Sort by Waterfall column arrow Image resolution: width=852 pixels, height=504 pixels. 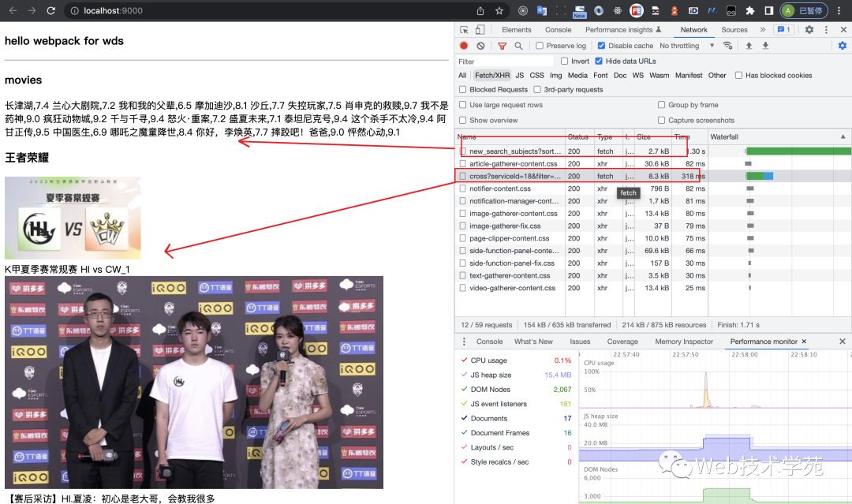click(x=843, y=137)
